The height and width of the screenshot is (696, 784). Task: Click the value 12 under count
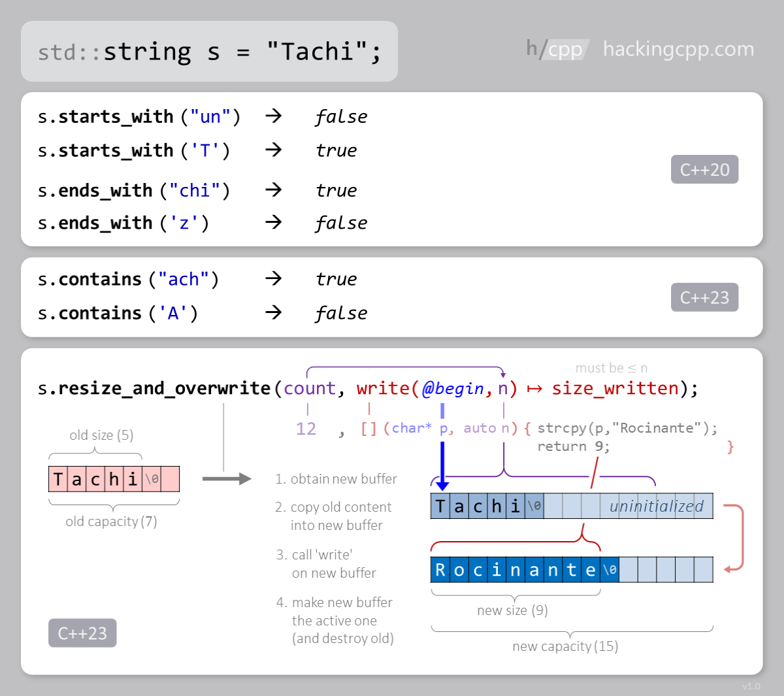click(306, 429)
